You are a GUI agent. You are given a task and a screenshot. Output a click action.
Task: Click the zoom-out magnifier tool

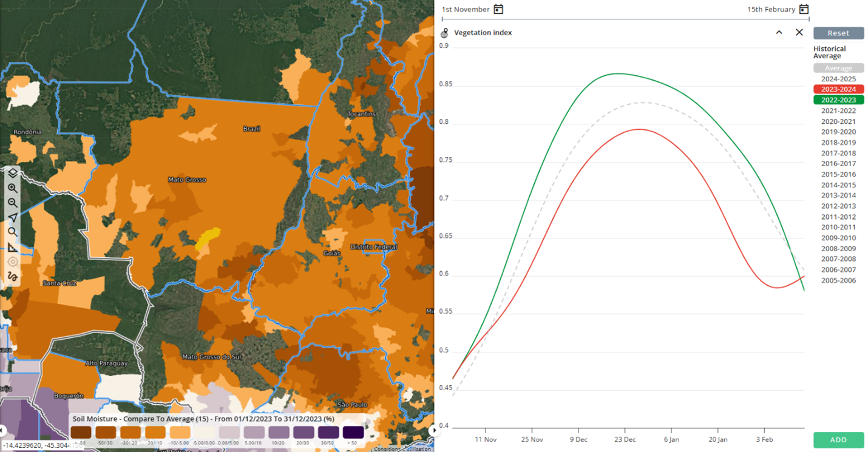pyautogui.click(x=12, y=201)
